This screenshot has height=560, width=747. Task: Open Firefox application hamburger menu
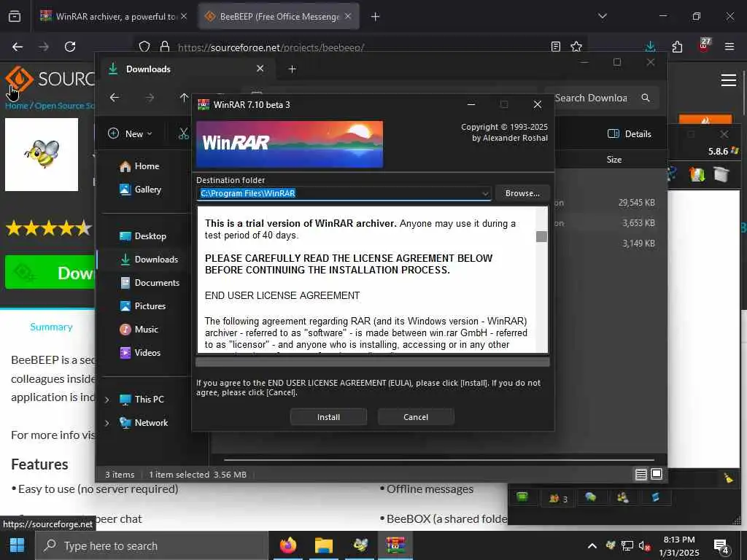[729, 47]
